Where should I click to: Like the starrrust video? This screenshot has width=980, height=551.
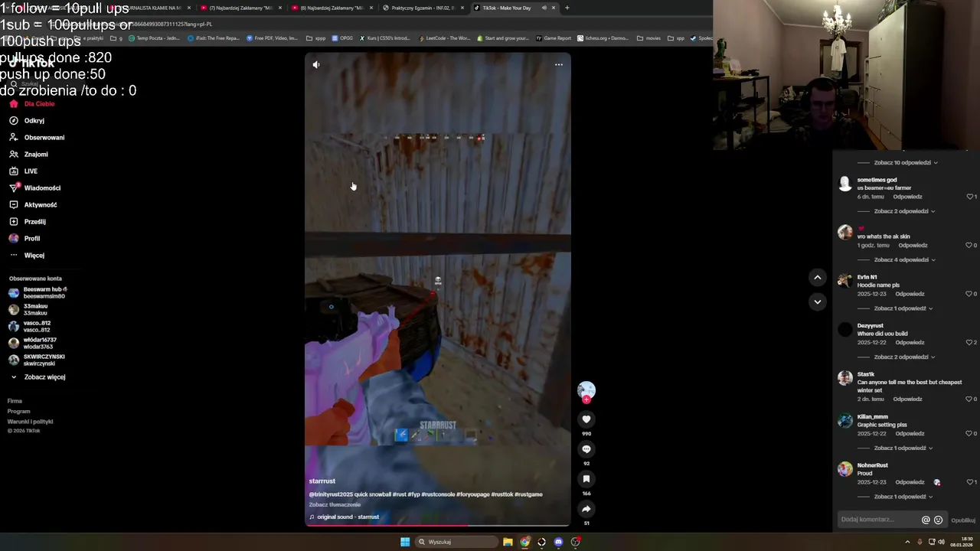586,419
